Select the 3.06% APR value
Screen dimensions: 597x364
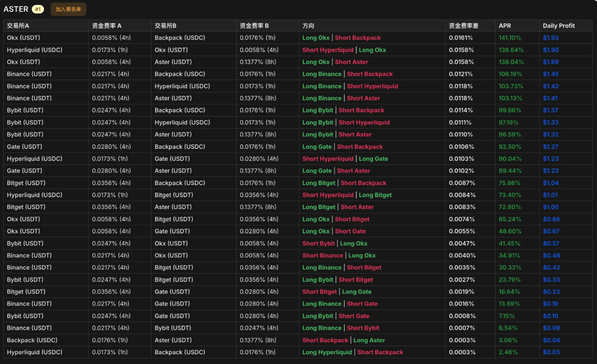point(508,340)
